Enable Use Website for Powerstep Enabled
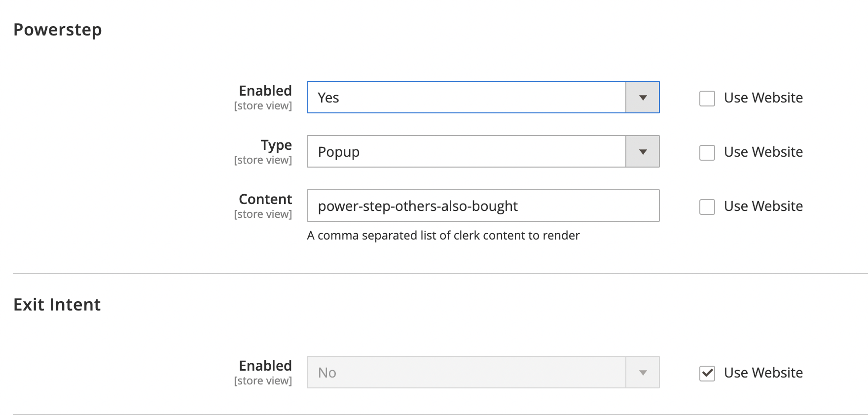This screenshot has width=868, height=415. pyautogui.click(x=707, y=98)
